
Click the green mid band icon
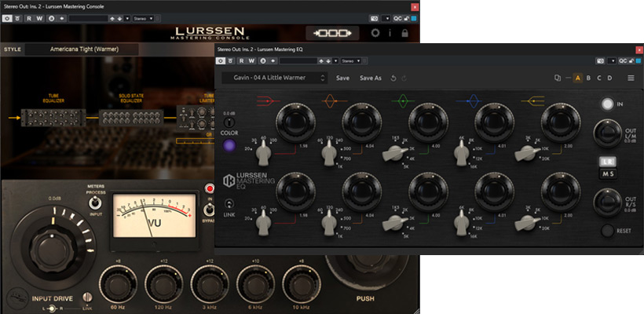click(403, 100)
